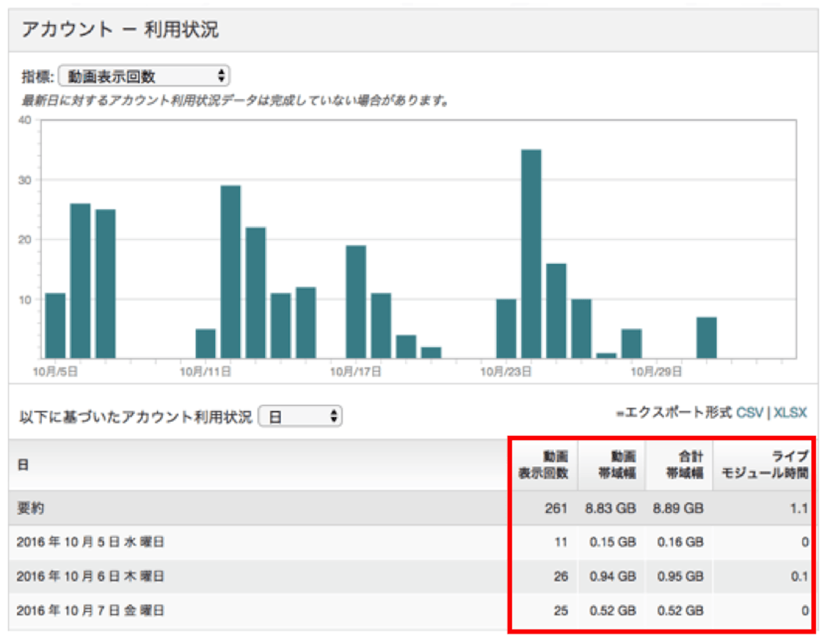Download the XLSX export
Image resolution: width=834 pixels, height=644 pixels.
point(790,412)
